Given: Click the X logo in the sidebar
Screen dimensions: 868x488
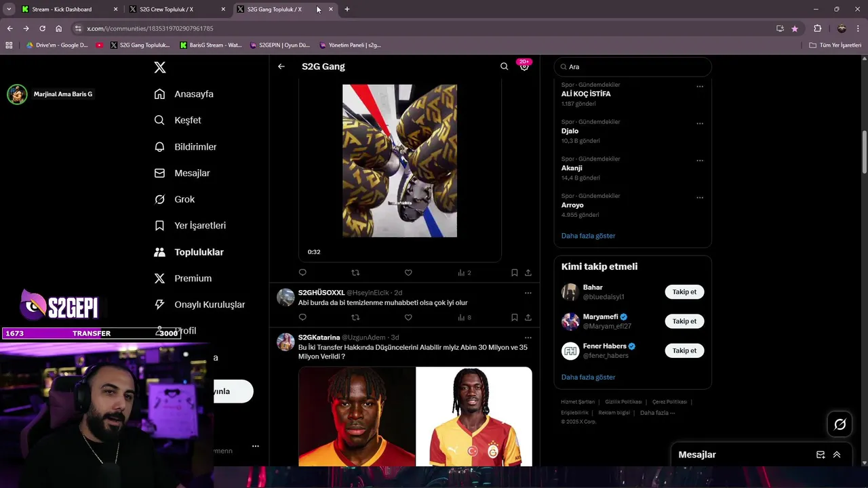Looking at the screenshot, I should [x=160, y=67].
